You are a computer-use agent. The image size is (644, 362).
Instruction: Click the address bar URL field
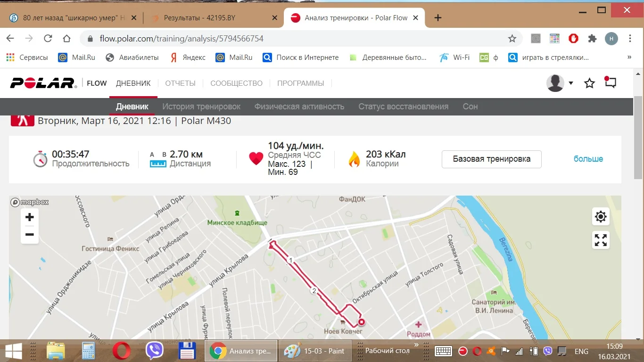[301, 39]
